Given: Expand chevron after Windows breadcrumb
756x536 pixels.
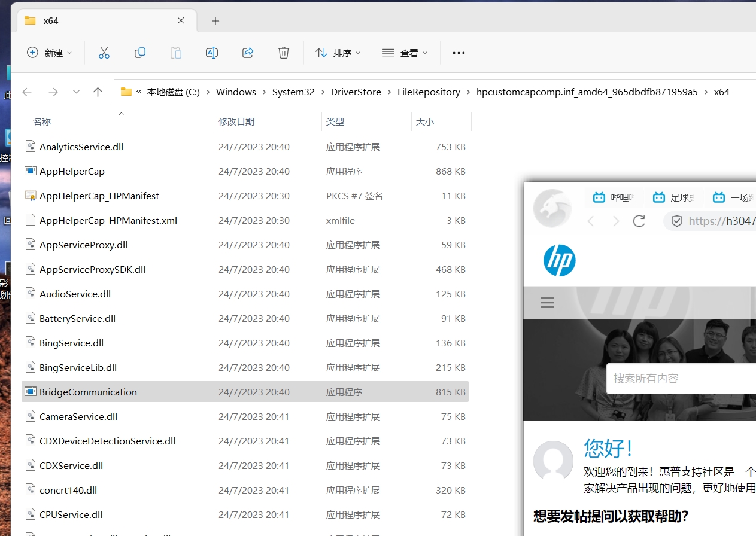Looking at the screenshot, I should point(264,92).
